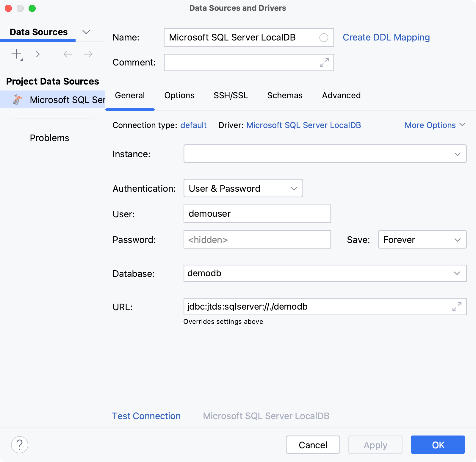This screenshot has width=476, height=462.
Task: Select the Microsoft SQL Server data source icon
Action: 18,99
